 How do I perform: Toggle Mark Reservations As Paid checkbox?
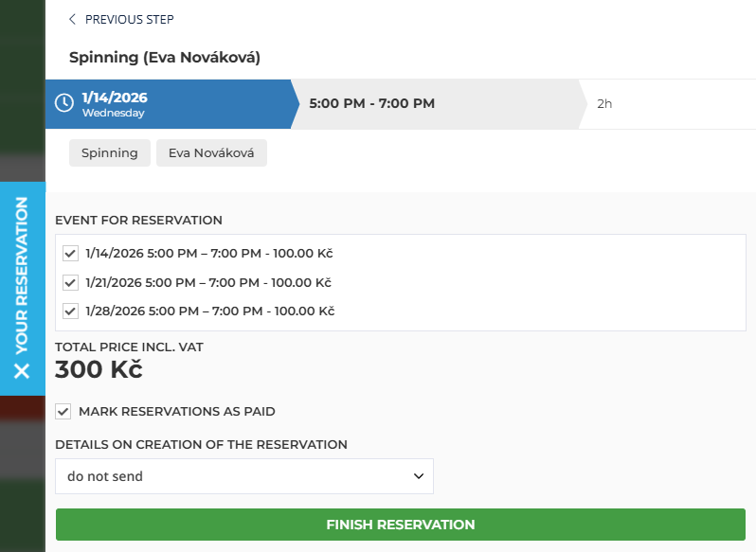pyautogui.click(x=63, y=412)
